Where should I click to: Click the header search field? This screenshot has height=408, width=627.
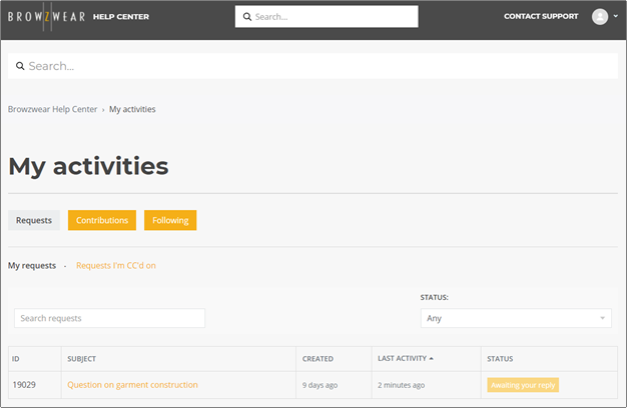point(327,16)
